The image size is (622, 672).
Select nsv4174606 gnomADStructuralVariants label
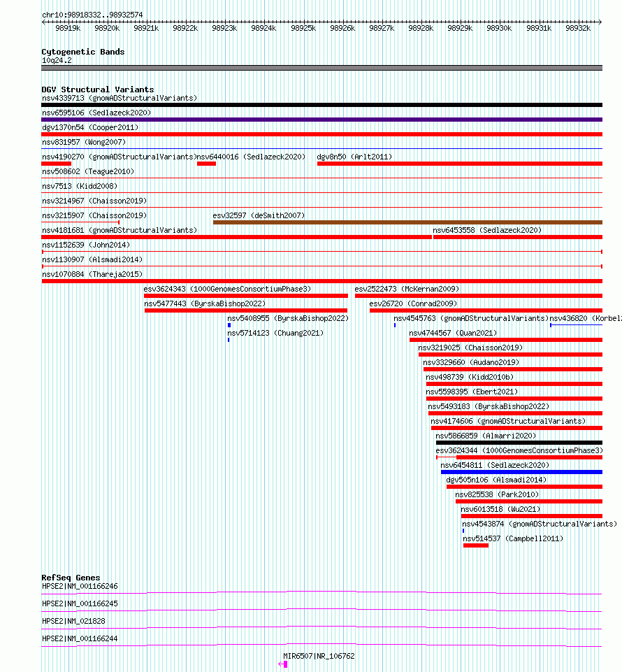point(508,421)
